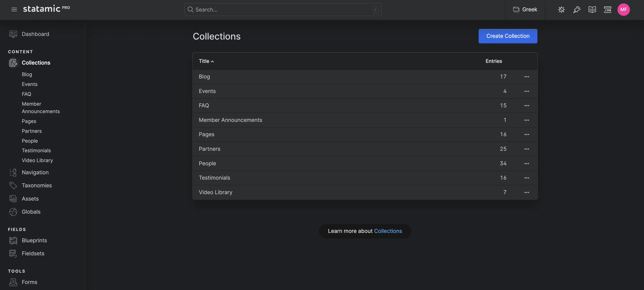Open the actions menu for the Blog collection

pyautogui.click(x=526, y=77)
